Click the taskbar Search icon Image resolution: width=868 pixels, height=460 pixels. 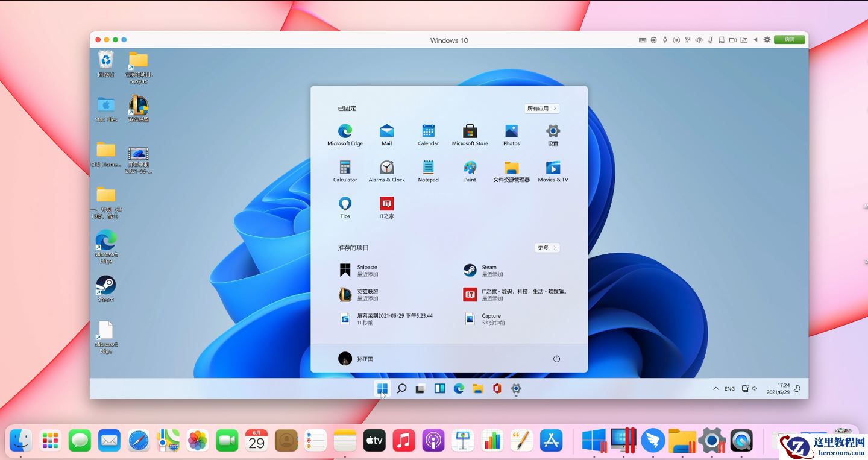click(x=401, y=389)
